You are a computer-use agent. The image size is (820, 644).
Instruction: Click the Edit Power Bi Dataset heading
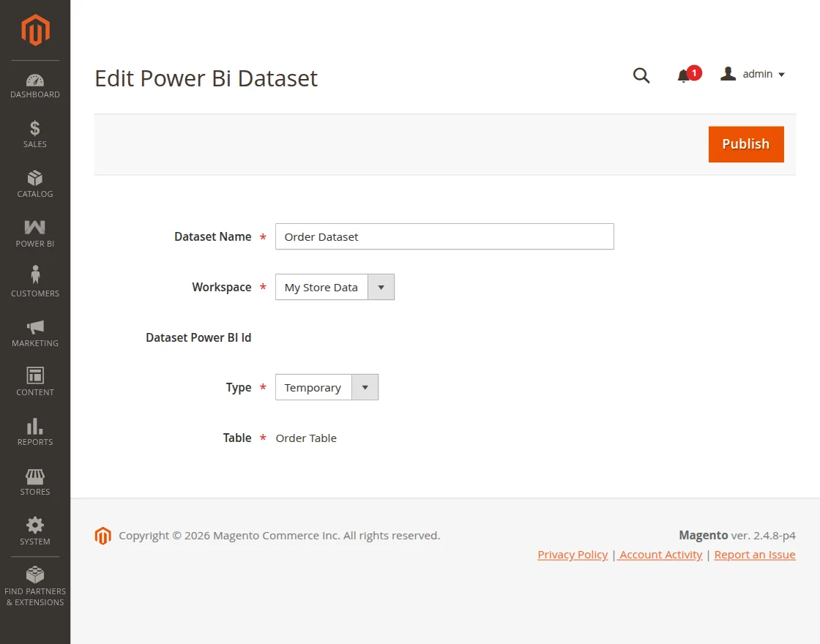[206, 78]
